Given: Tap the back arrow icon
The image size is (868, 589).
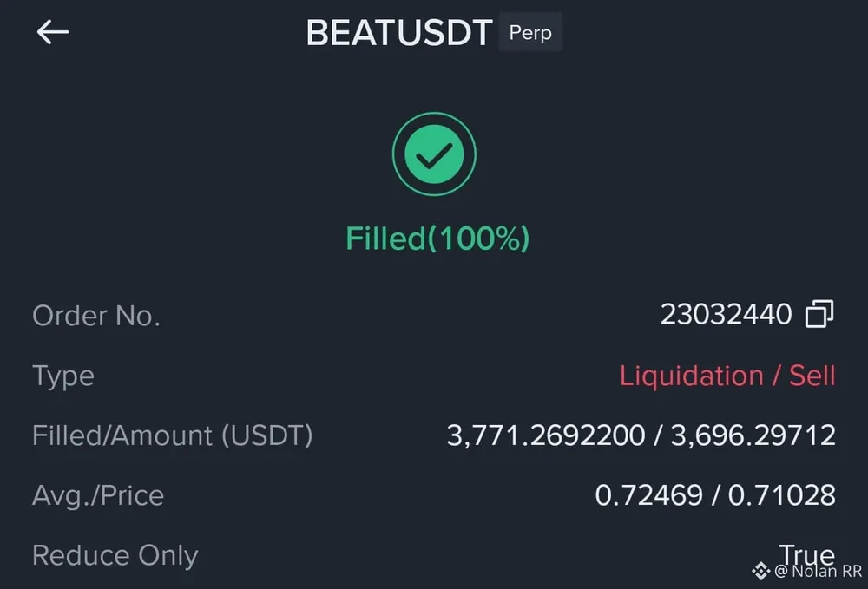Looking at the screenshot, I should (52, 33).
